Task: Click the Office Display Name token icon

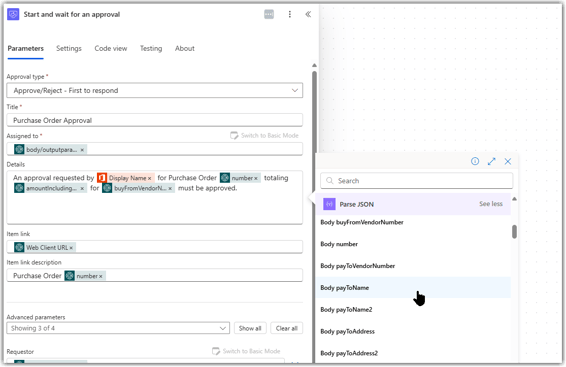Action: [102, 178]
